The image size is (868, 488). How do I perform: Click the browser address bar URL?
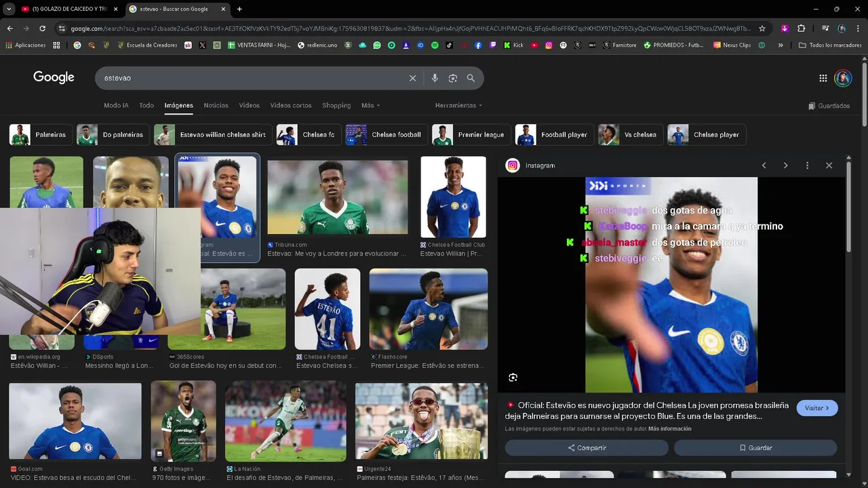pos(410,28)
